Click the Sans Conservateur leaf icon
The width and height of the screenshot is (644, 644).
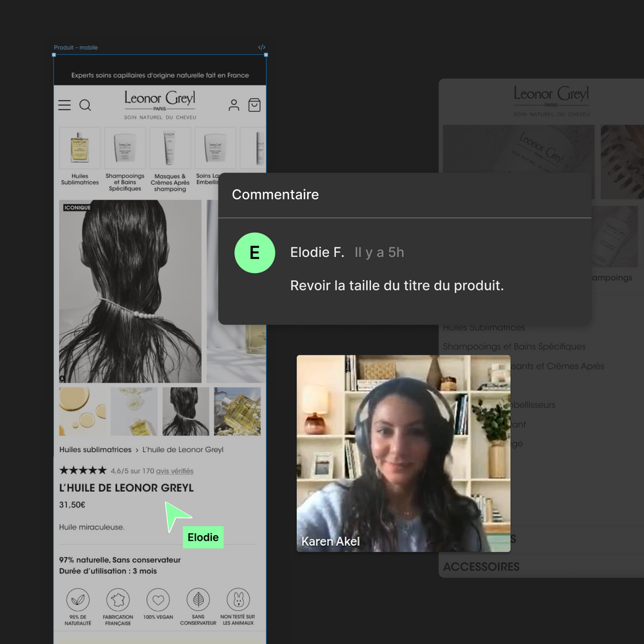pos(198,600)
